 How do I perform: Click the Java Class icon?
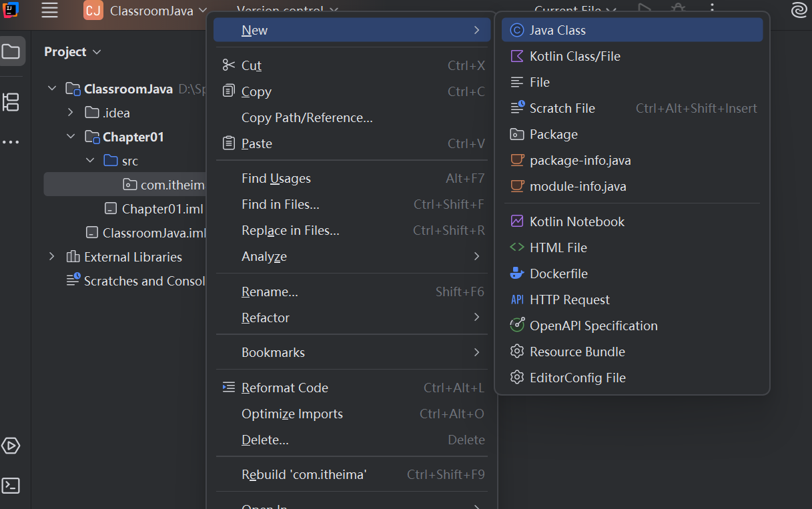click(x=516, y=30)
